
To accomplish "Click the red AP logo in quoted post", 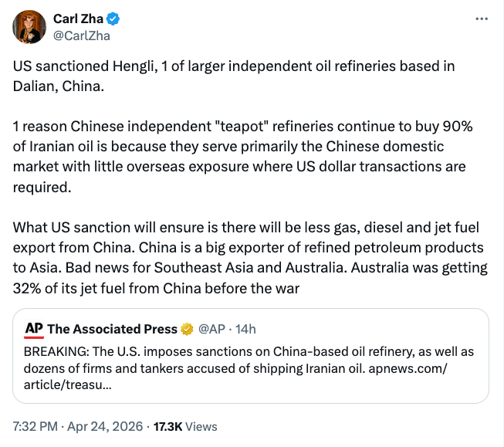I will tap(33, 329).
